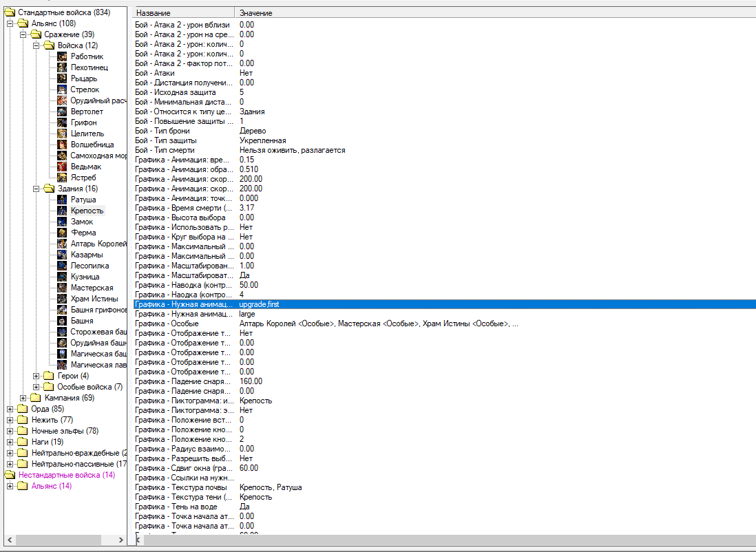The image size is (756, 552).
Task: Expand the Особые войска (7) folder
Action: coord(36,387)
